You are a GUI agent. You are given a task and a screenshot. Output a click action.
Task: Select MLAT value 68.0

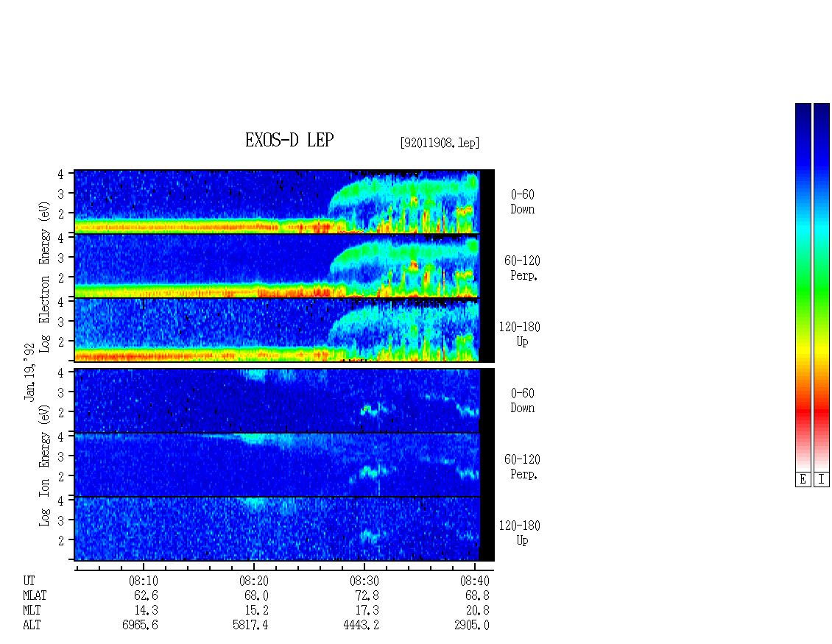tap(256, 595)
